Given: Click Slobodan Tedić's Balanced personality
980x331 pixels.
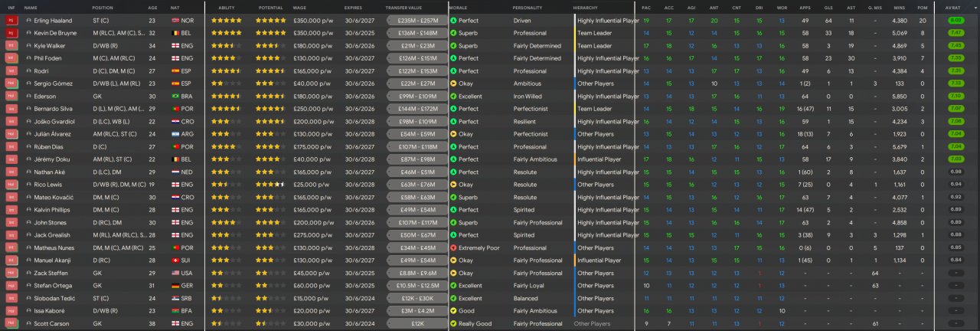Looking at the screenshot, I should pos(525,298).
